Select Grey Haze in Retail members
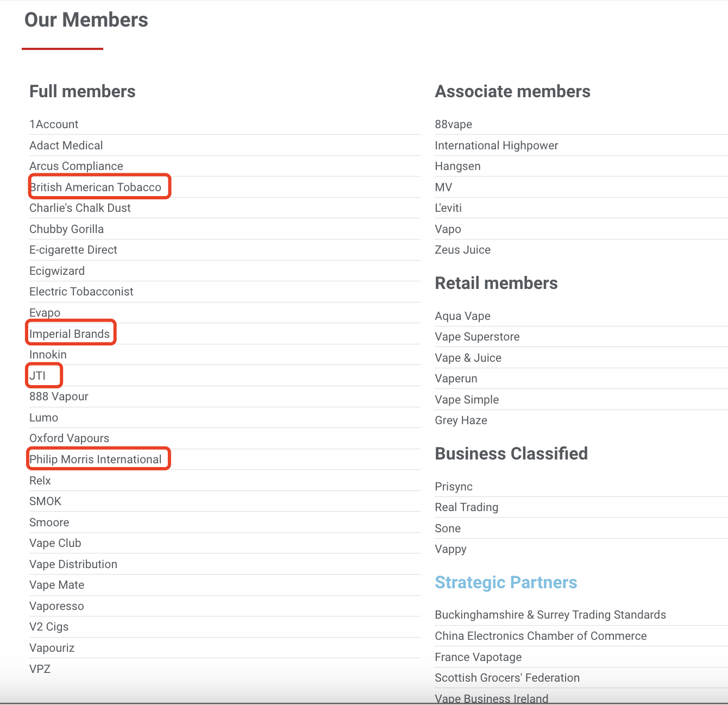 pyautogui.click(x=461, y=420)
